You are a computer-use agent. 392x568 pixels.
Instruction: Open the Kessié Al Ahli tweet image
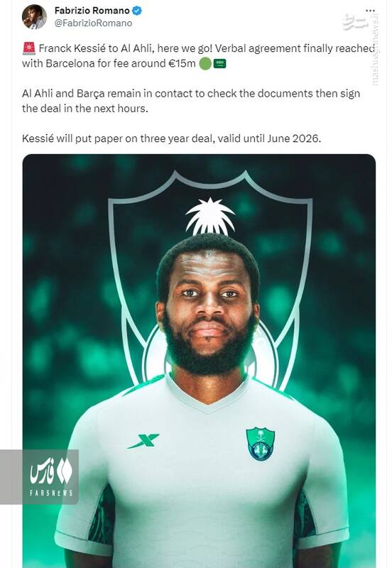[199, 361]
